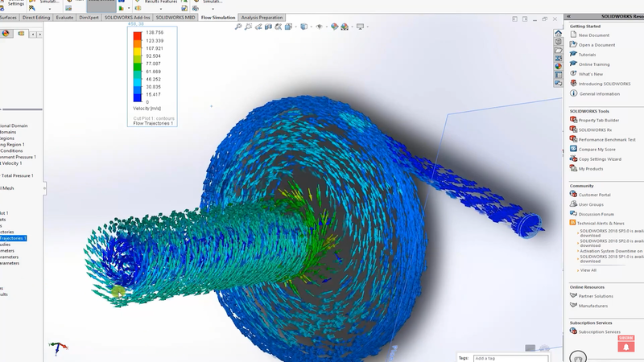Click View All under Technical Alerts
The image size is (644, 362).
(588, 270)
